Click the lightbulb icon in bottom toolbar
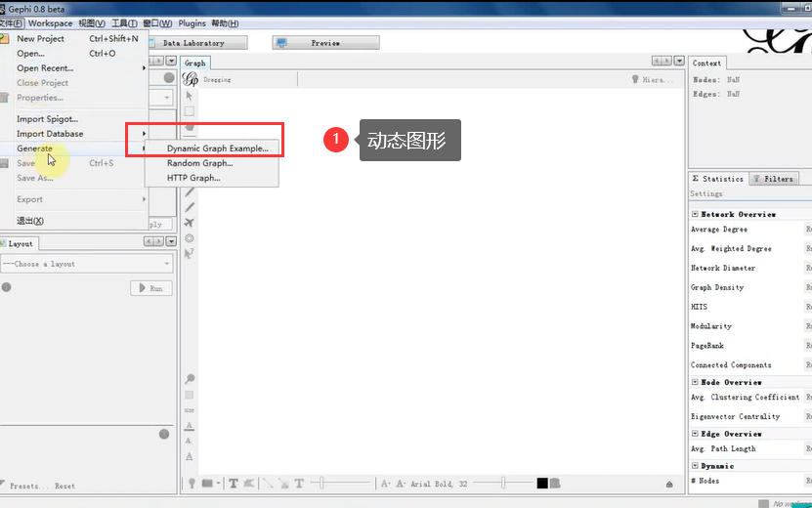The height and width of the screenshot is (508, 812). pyautogui.click(x=192, y=484)
